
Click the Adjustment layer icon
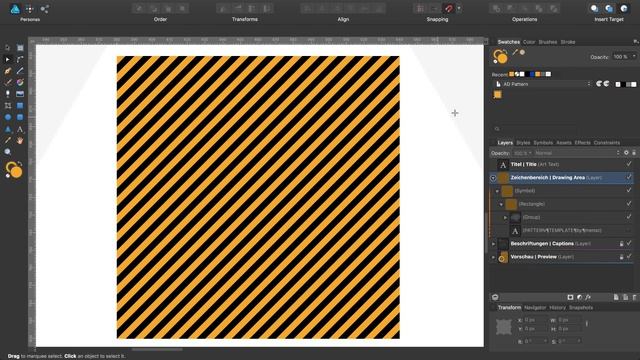tap(579, 297)
